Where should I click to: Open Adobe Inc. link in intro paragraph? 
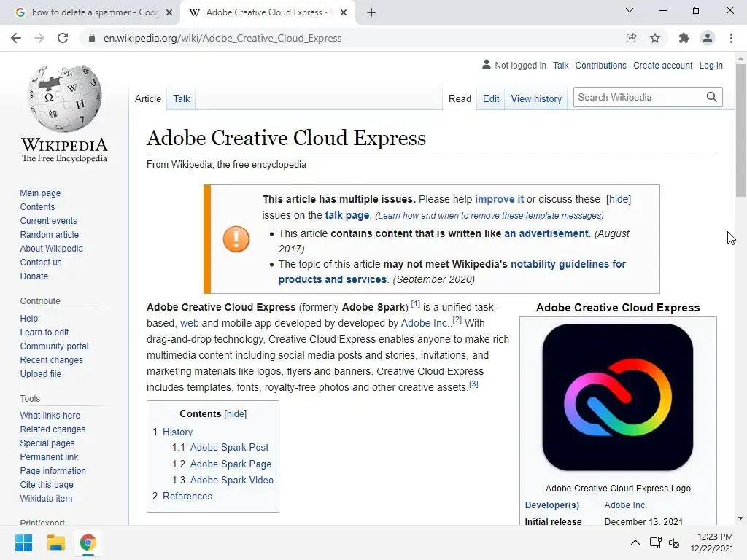(424, 323)
